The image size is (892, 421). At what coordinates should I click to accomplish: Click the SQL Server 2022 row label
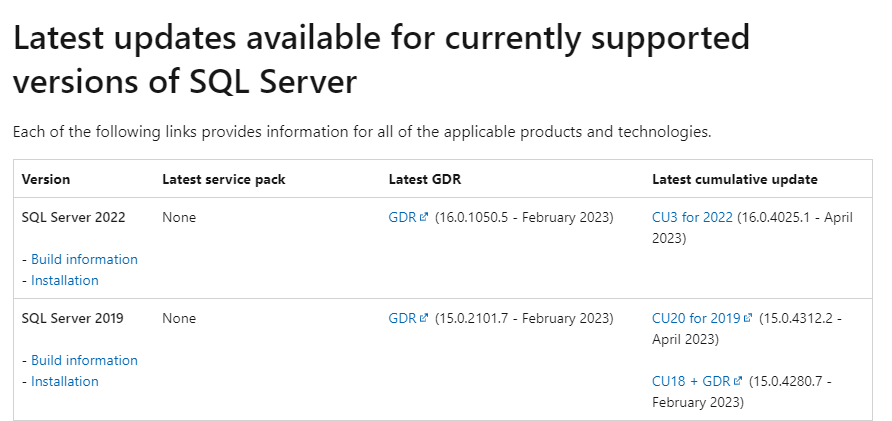click(72, 217)
